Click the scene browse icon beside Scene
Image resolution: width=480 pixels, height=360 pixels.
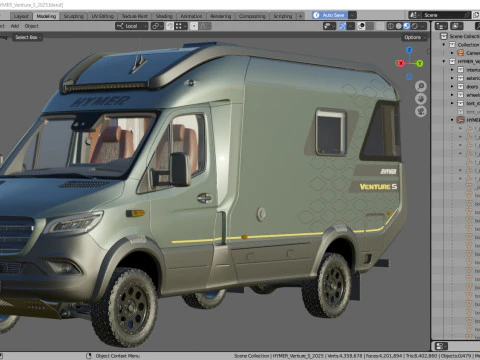(x=414, y=15)
